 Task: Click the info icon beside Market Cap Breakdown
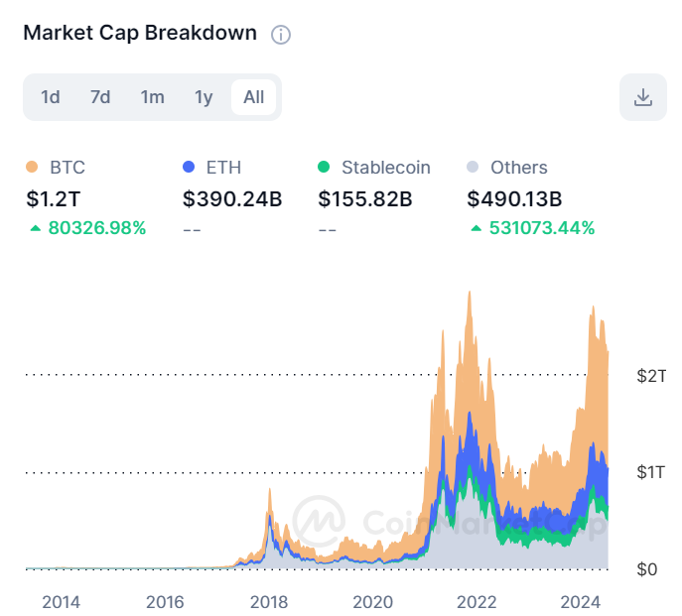(281, 35)
